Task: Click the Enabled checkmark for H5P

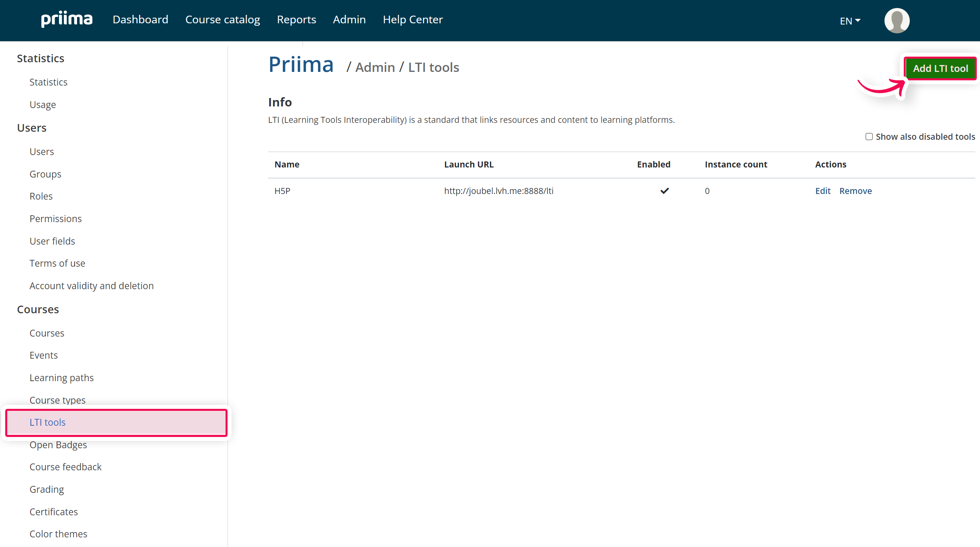Action: pos(665,191)
